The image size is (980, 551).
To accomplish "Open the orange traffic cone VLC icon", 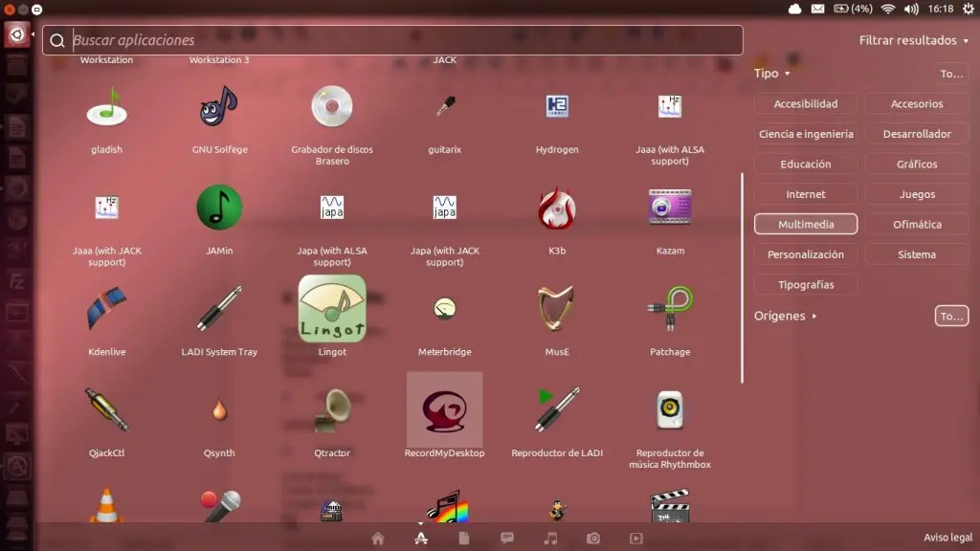I will click(107, 505).
